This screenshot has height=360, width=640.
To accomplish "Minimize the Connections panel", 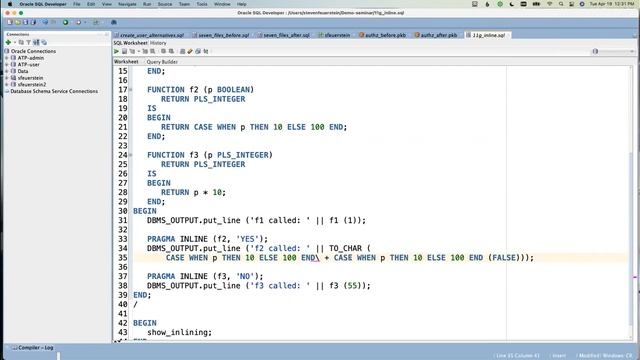I will pyautogui.click(x=100, y=34).
